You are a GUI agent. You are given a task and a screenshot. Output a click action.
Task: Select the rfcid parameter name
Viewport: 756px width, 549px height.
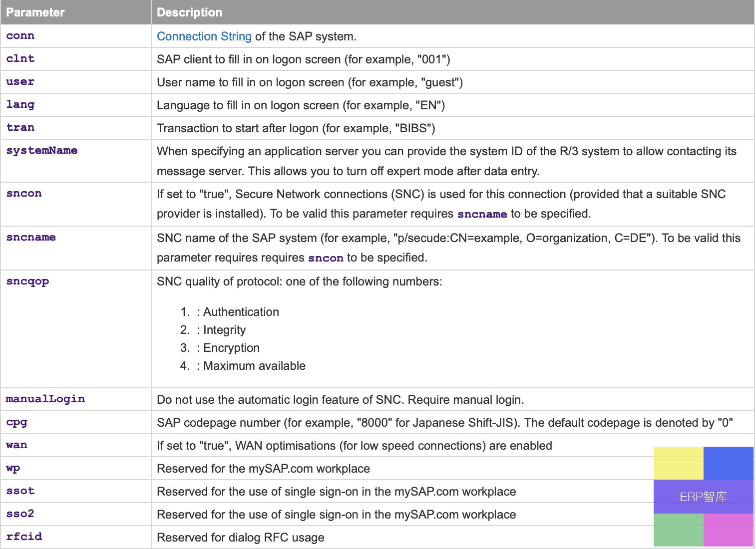pos(24,537)
